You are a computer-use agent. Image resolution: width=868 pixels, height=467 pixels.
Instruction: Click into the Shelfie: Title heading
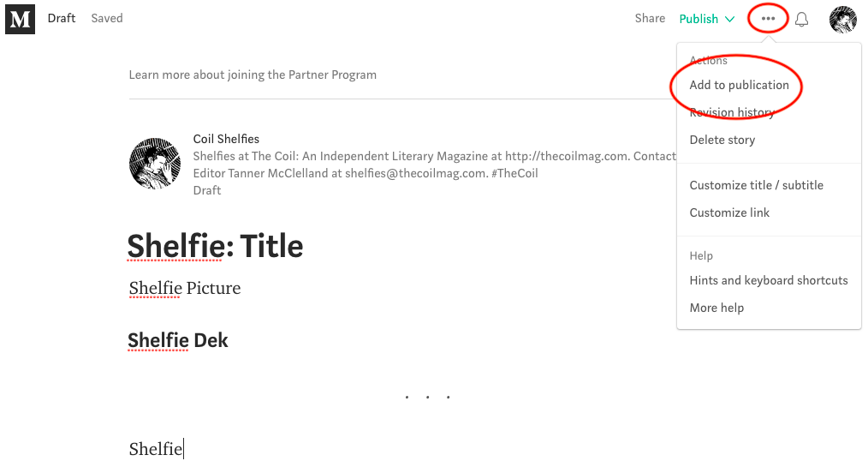[x=215, y=247]
